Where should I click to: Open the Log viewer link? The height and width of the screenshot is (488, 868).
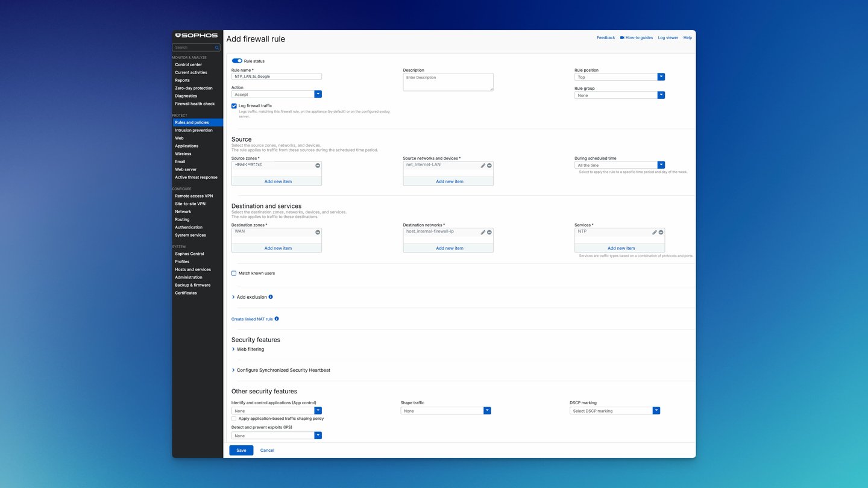(668, 37)
